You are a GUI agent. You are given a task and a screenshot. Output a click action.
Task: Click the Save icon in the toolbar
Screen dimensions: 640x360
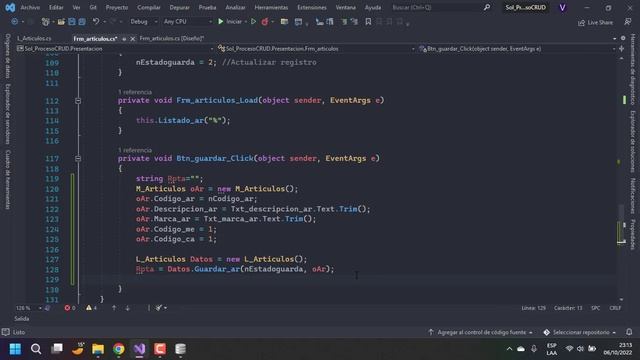72,22
